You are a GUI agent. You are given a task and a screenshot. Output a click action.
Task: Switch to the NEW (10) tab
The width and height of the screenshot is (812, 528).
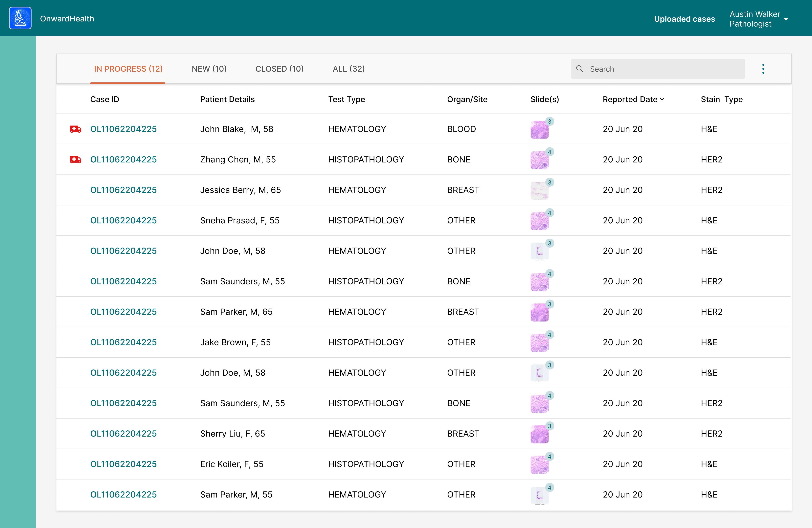[x=209, y=69]
